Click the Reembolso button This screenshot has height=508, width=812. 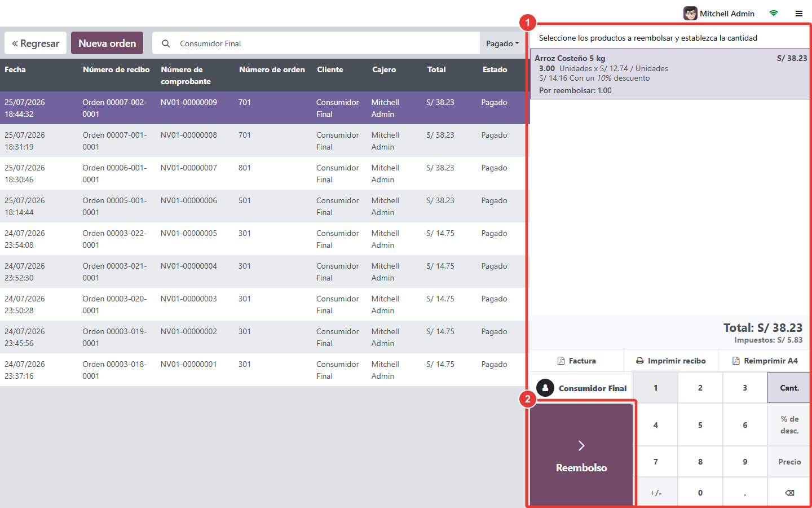[x=581, y=454]
